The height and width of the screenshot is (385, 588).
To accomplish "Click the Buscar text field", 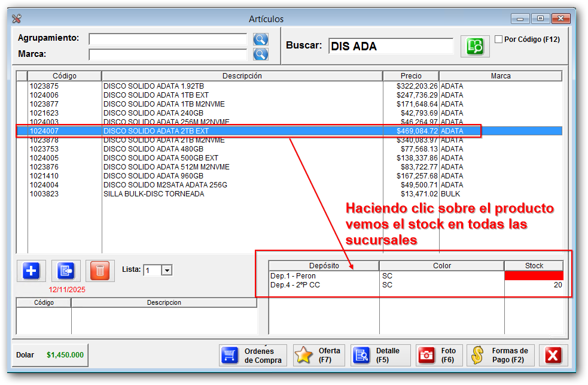I will pyautogui.click(x=391, y=46).
